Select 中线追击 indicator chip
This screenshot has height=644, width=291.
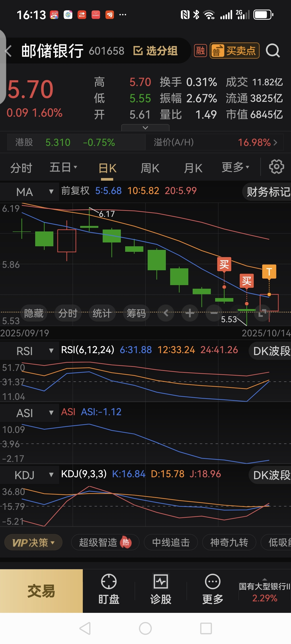point(171,542)
